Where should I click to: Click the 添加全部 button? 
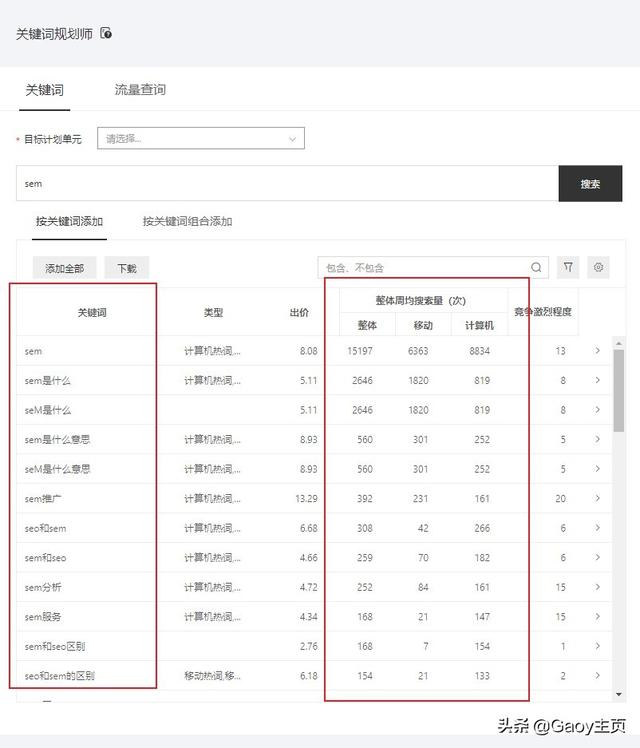click(64, 268)
